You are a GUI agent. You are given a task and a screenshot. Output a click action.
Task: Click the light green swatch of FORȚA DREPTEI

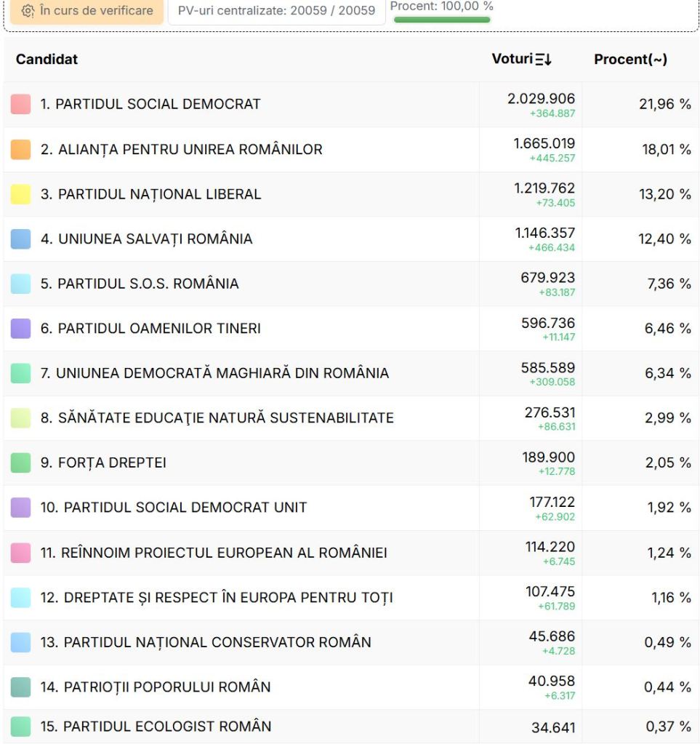click(20, 463)
